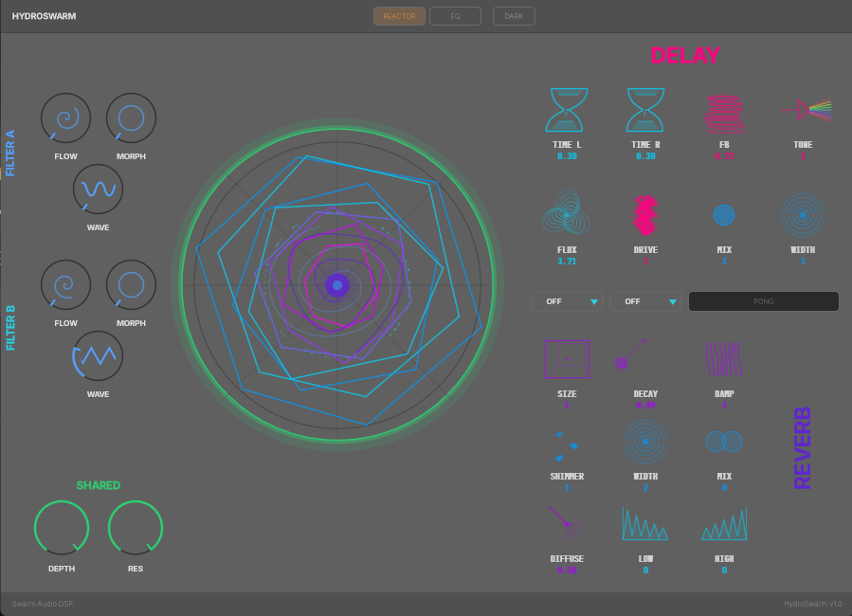Click the vertical FILTER B label
The height and width of the screenshot is (616, 852).
pyautogui.click(x=9, y=328)
